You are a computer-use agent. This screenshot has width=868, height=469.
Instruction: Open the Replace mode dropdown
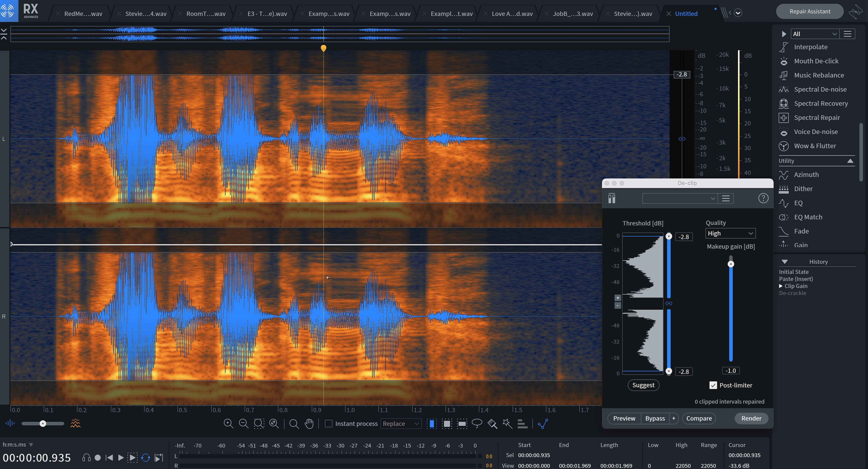[x=401, y=424]
